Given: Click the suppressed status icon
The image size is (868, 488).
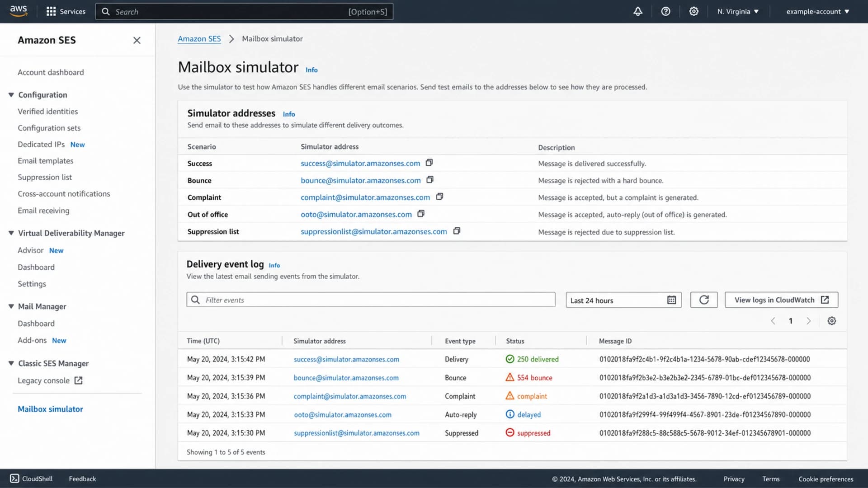Looking at the screenshot, I should pyautogui.click(x=510, y=432).
